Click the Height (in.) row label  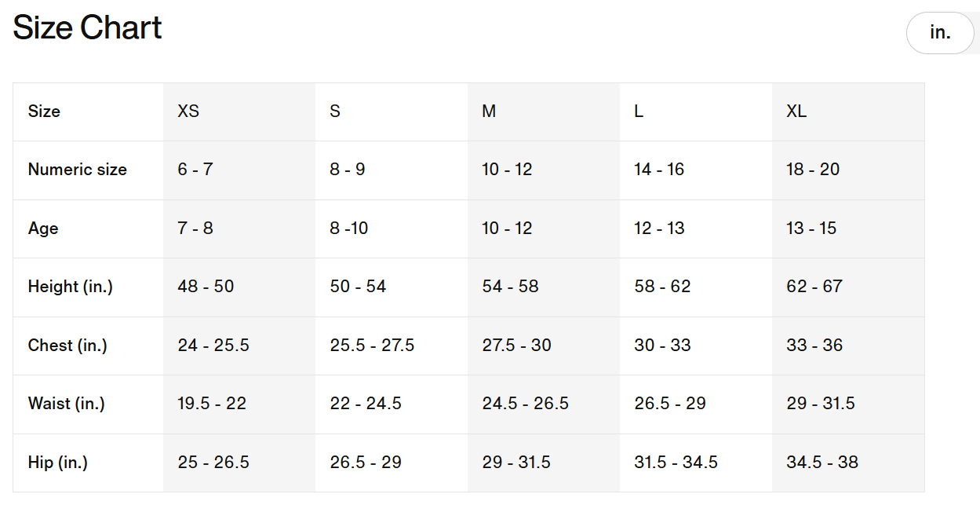tap(71, 287)
